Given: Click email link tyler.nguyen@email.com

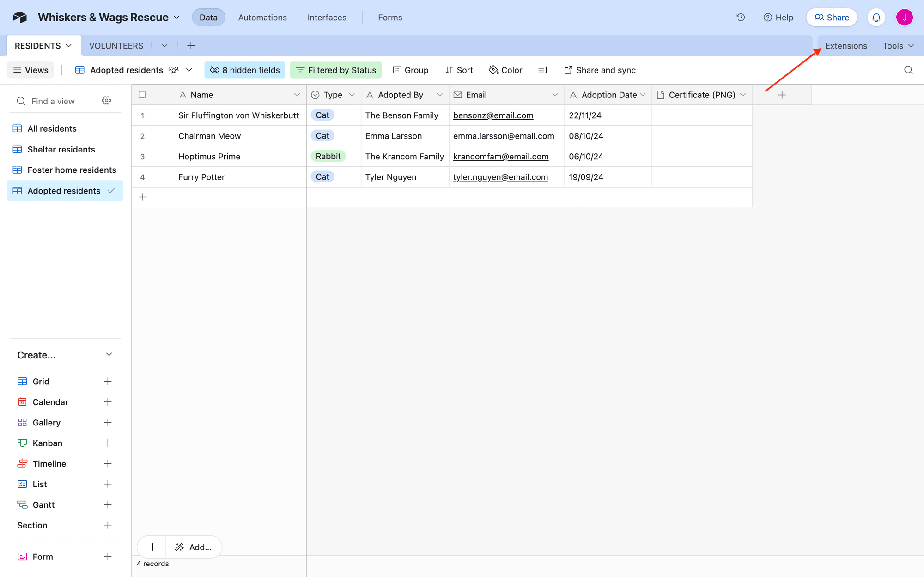Looking at the screenshot, I should 500,177.
